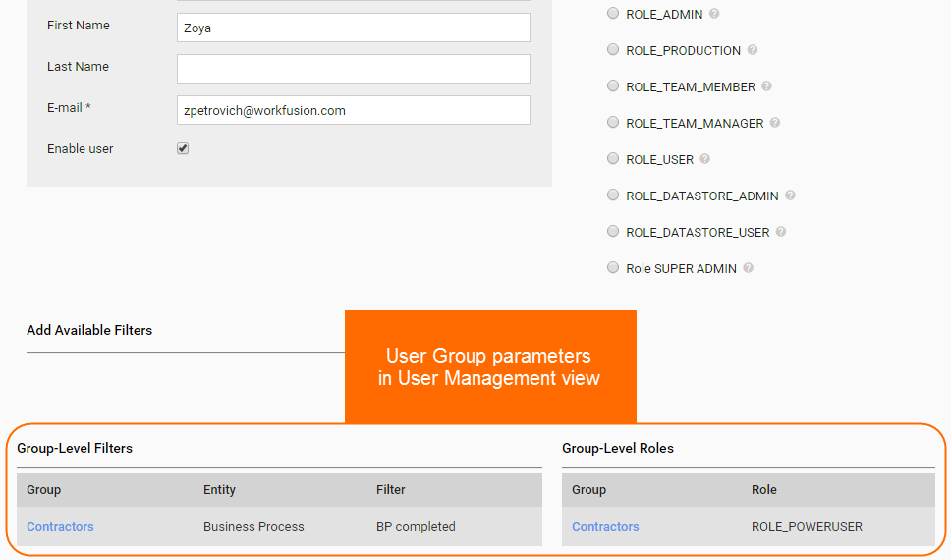The height and width of the screenshot is (560, 951).
Task: Select the Role SUPER ADMIN radio button
Action: pyautogui.click(x=613, y=267)
